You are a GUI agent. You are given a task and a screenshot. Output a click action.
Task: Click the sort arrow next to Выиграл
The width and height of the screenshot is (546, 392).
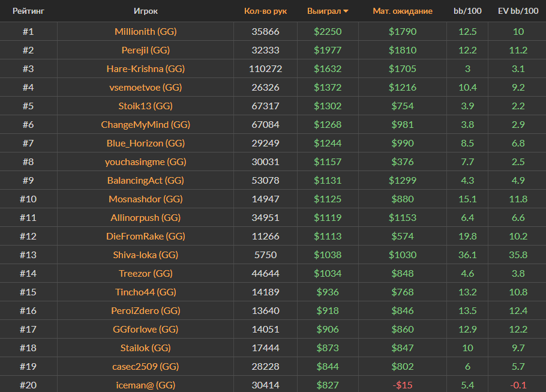(346, 11)
